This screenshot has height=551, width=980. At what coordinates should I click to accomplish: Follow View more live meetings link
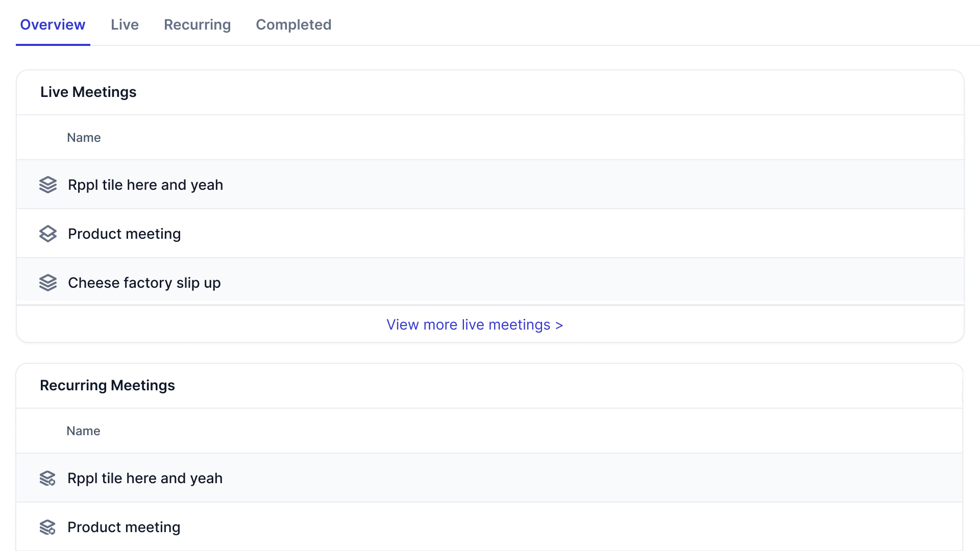pyautogui.click(x=474, y=325)
